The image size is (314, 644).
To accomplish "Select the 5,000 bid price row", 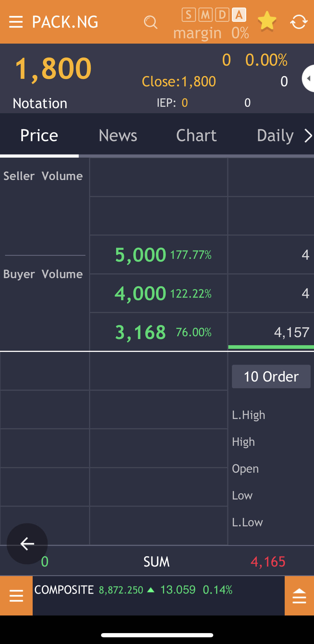I will 159,255.
